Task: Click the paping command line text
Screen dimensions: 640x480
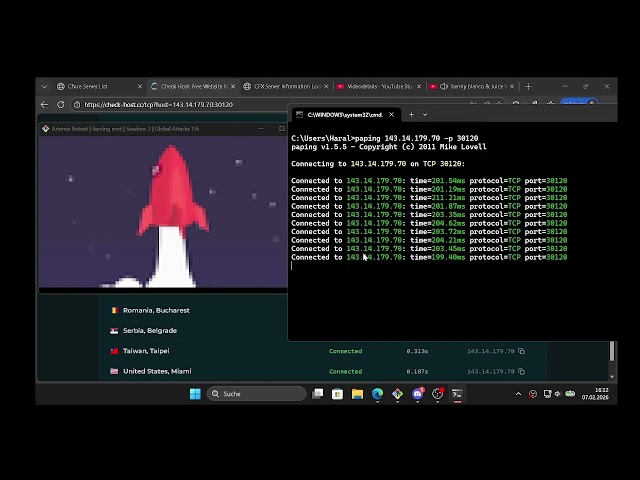Action: [x=384, y=138]
